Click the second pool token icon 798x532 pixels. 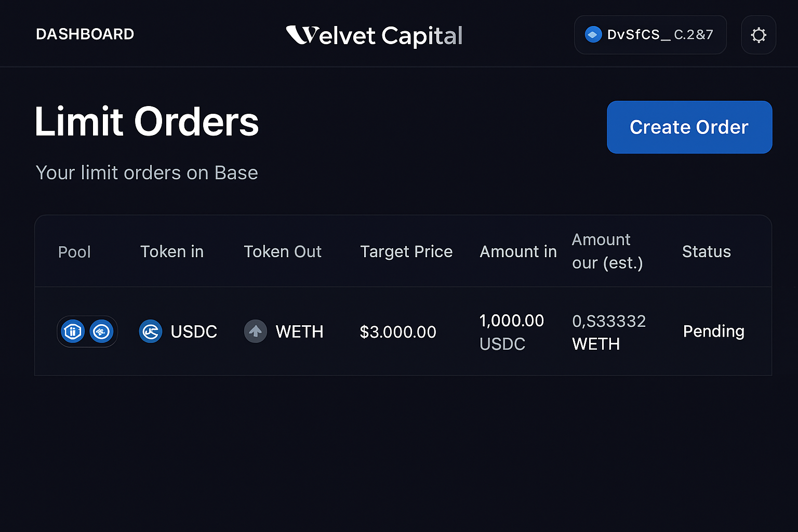(101, 331)
